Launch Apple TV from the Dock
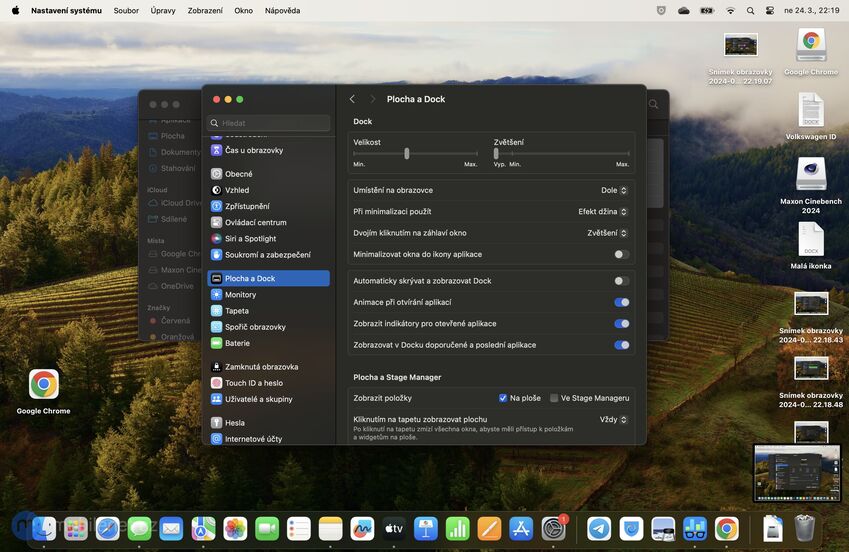849x552 pixels. click(x=394, y=528)
